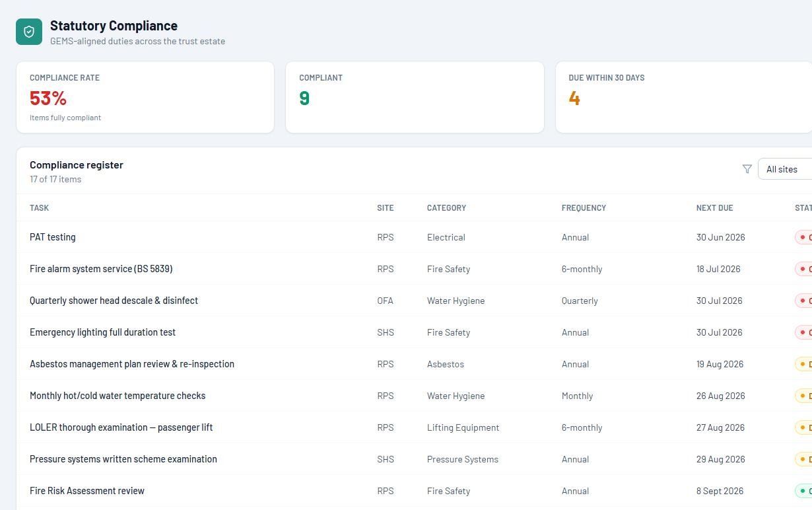The height and width of the screenshot is (510, 812).
Task: Click the 'Electrical' category cell
Action: click(x=446, y=237)
